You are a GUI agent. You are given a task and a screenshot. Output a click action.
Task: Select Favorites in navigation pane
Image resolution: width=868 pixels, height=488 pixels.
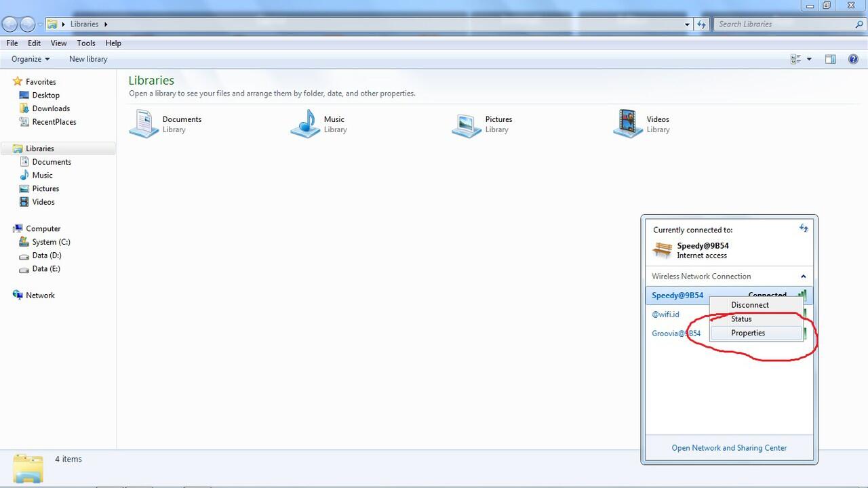(x=41, y=81)
